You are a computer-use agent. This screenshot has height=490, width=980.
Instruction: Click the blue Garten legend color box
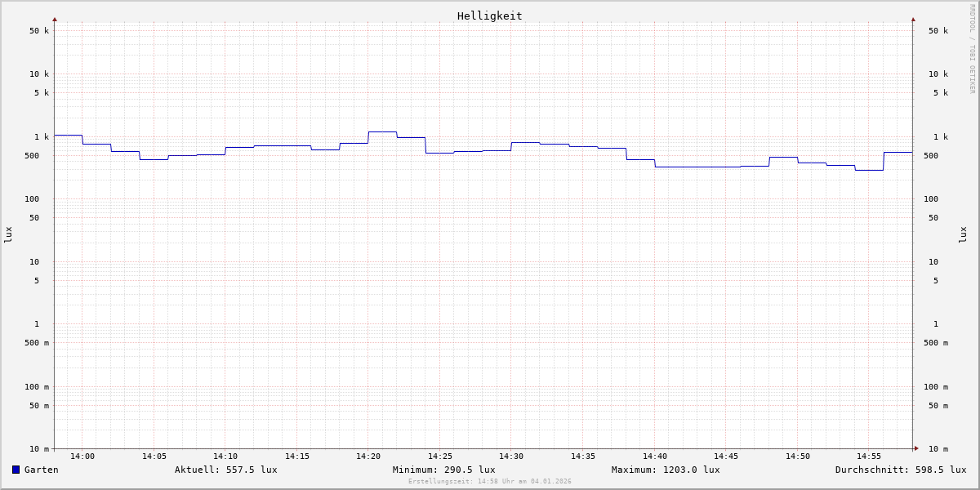tap(16, 470)
